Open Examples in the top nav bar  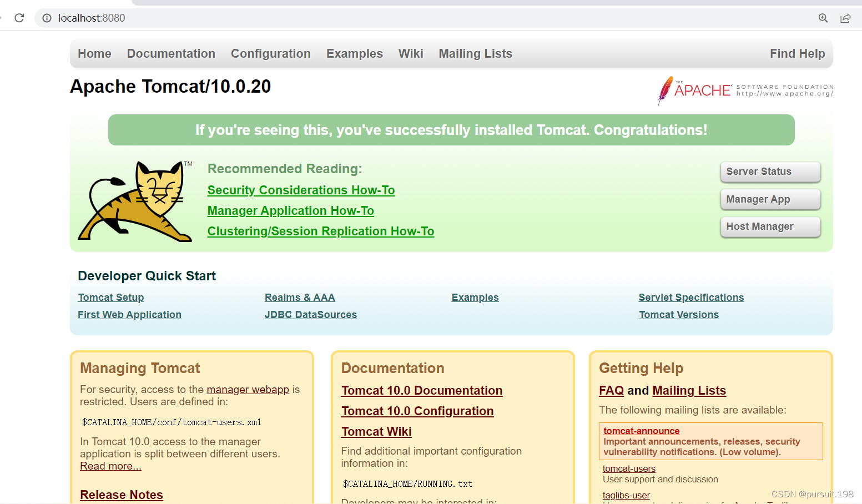(x=355, y=54)
